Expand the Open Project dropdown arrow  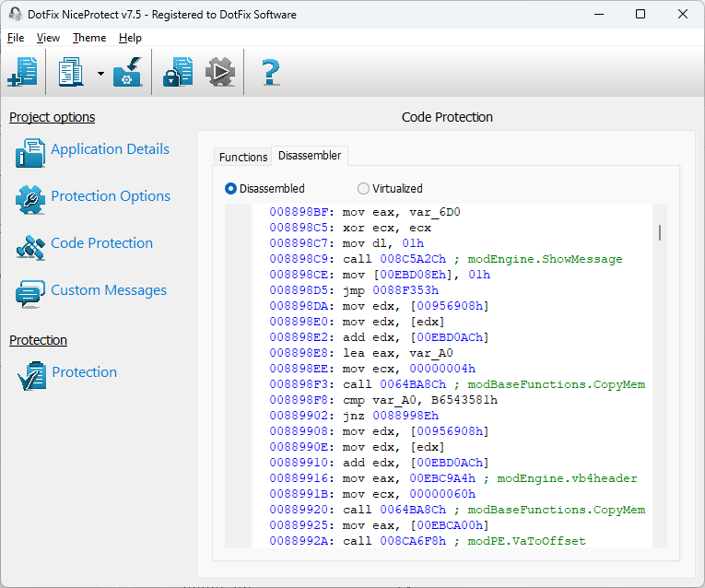(x=100, y=74)
